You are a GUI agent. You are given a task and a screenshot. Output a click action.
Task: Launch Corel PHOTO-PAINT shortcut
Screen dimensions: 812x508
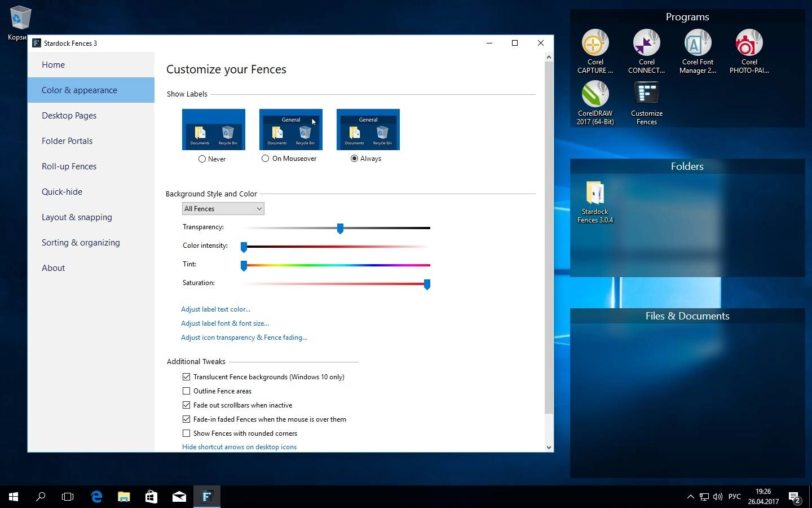point(749,51)
